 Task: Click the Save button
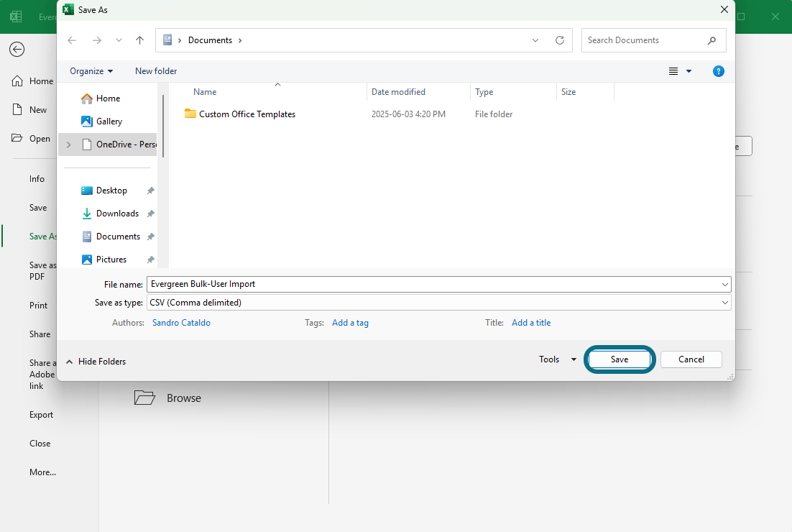click(620, 359)
